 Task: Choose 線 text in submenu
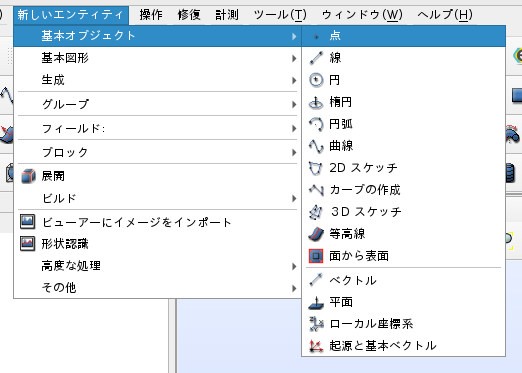[x=335, y=58]
